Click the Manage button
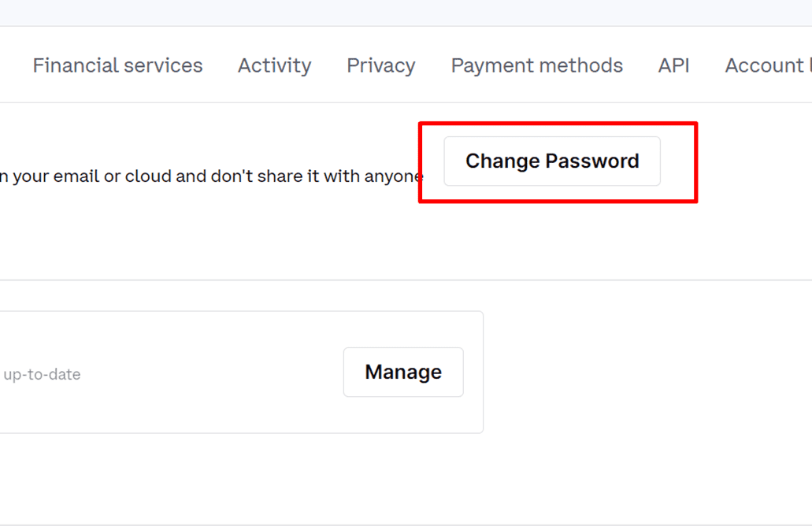 [x=403, y=372]
